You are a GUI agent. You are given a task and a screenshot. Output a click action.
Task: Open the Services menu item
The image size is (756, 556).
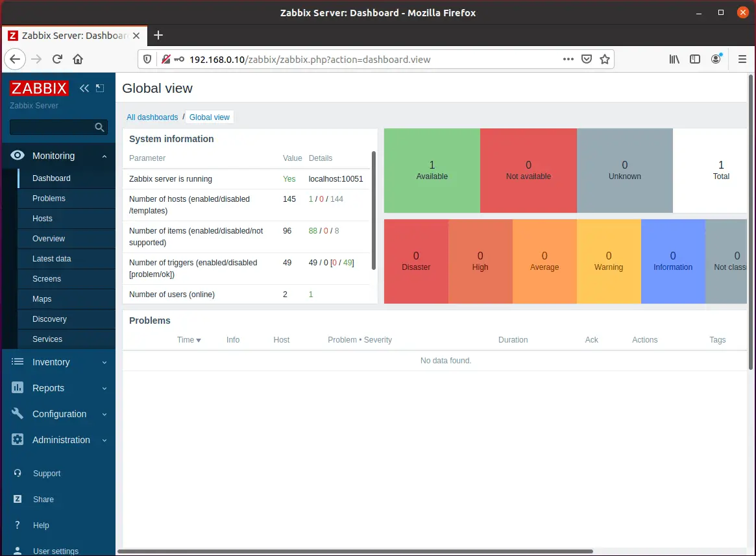tap(67, 339)
